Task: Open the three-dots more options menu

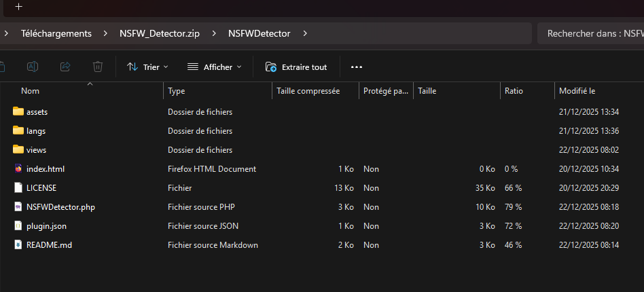Action: coord(357,67)
